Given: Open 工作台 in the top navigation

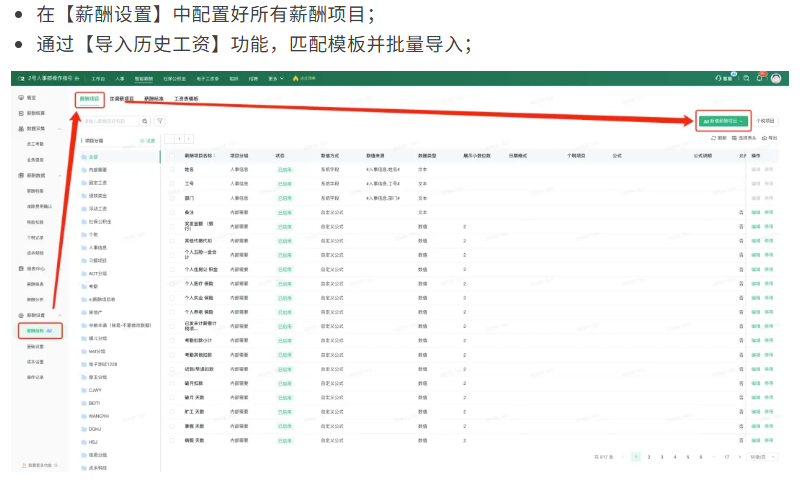Looking at the screenshot, I should coord(98,78).
